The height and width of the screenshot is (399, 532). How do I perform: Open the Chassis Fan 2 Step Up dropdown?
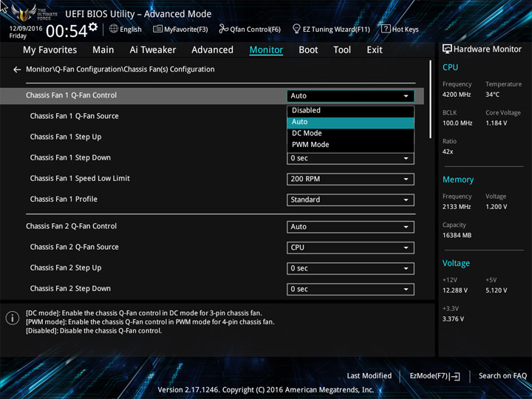pos(350,268)
